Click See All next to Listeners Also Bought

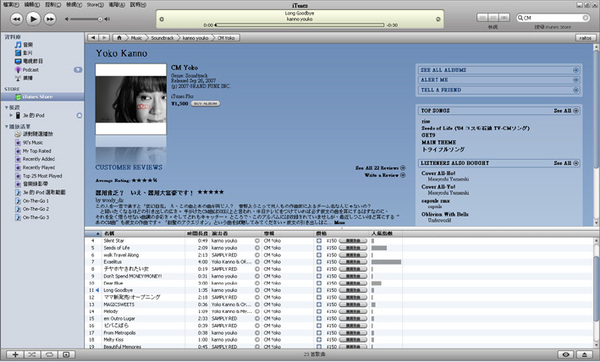tap(566, 163)
